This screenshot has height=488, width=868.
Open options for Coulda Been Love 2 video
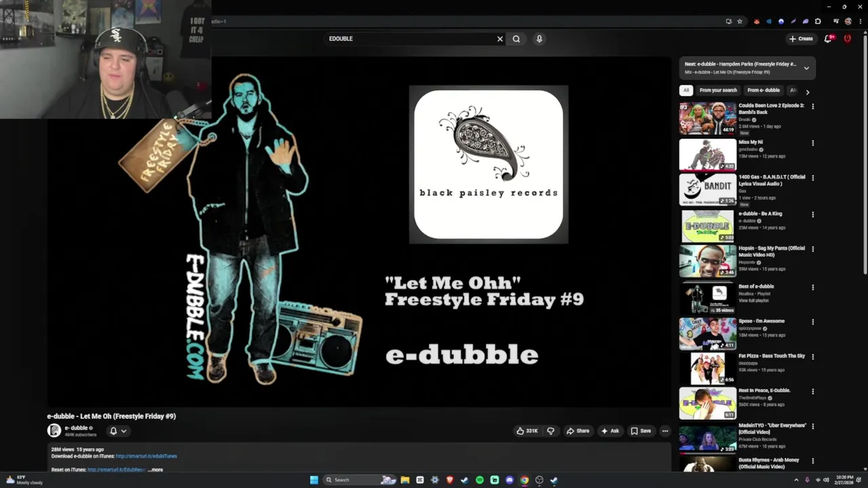(812, 106)
